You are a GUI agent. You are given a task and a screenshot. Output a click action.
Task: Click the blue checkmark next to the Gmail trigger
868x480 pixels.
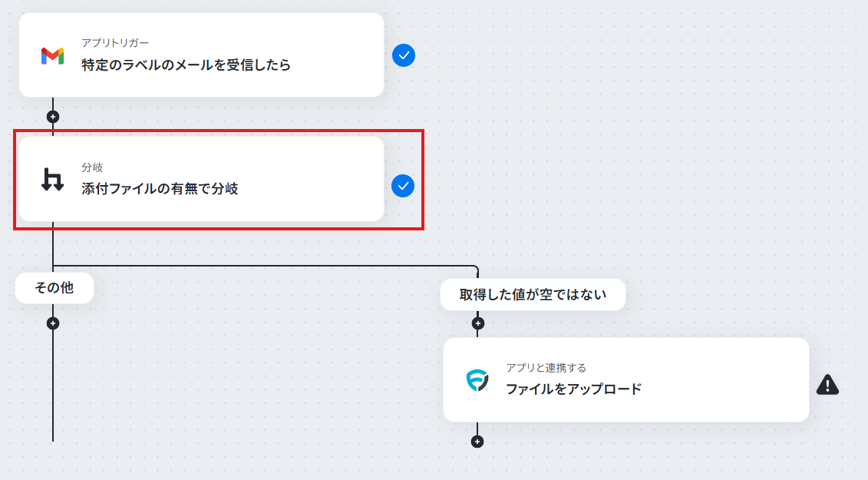pyautogui.click(x=404, y=55)
